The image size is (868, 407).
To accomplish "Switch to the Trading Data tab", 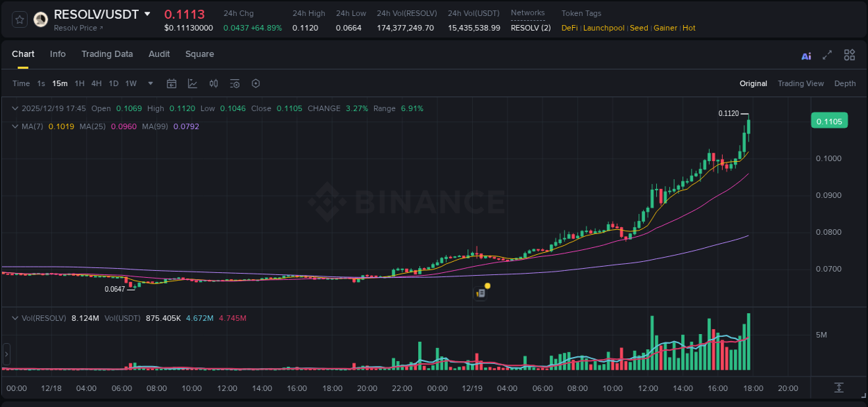I will [108, 54].
